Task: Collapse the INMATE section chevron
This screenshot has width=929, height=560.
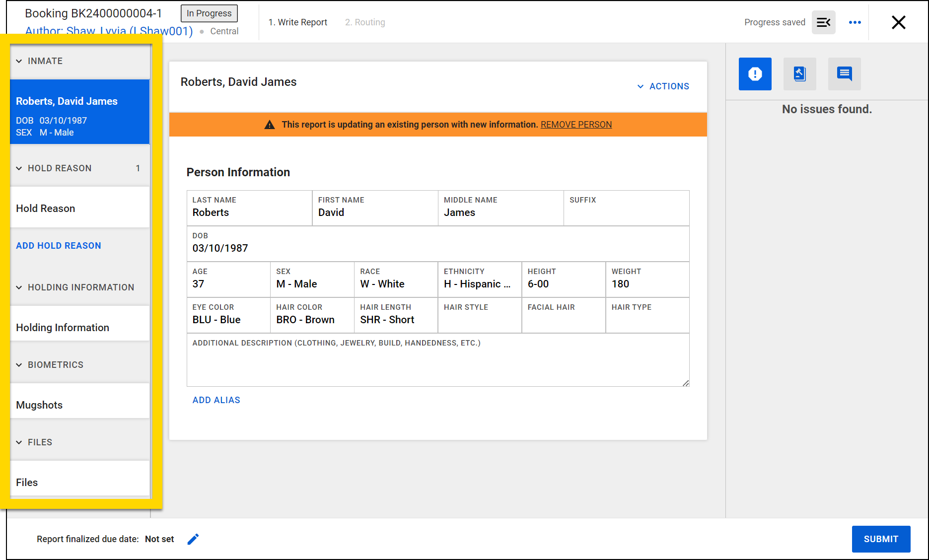Action: 19,61
